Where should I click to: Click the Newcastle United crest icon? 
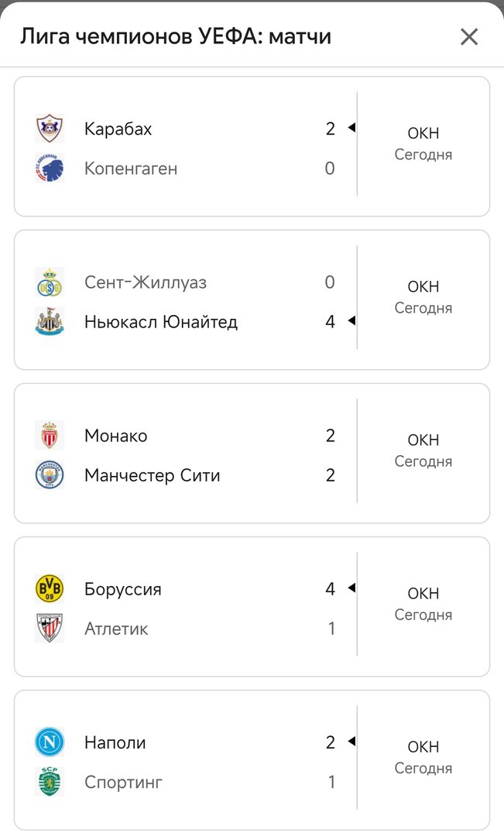[x=50, y=321]
